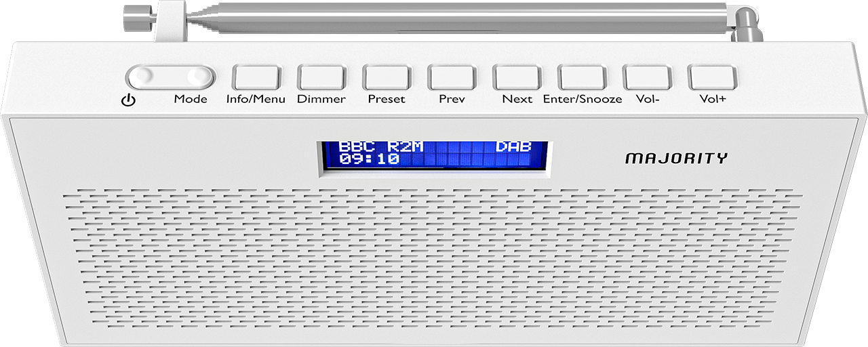Click the Info/Menu button
The height and width of the screenshot is (347, 868).
[256, 77]
